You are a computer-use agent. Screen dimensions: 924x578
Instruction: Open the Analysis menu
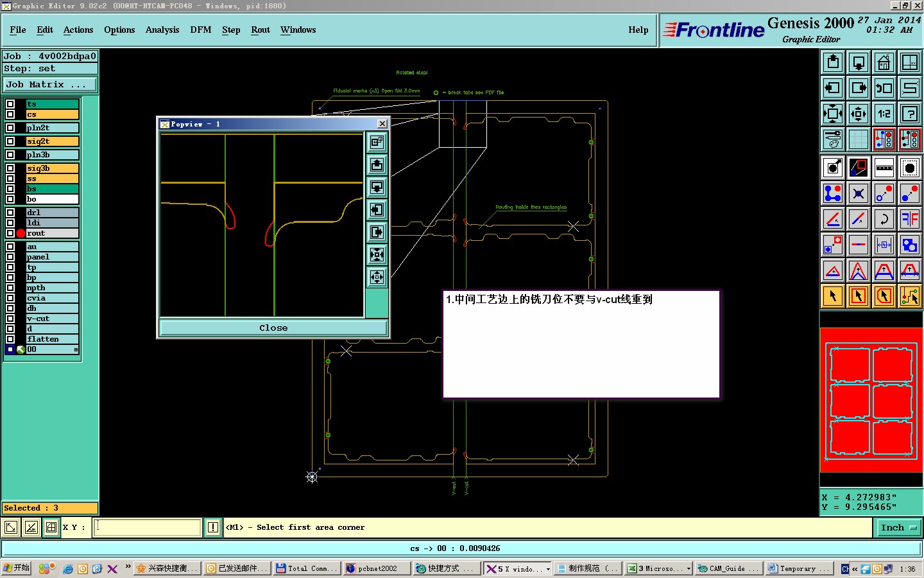click(x=162, y=30)
